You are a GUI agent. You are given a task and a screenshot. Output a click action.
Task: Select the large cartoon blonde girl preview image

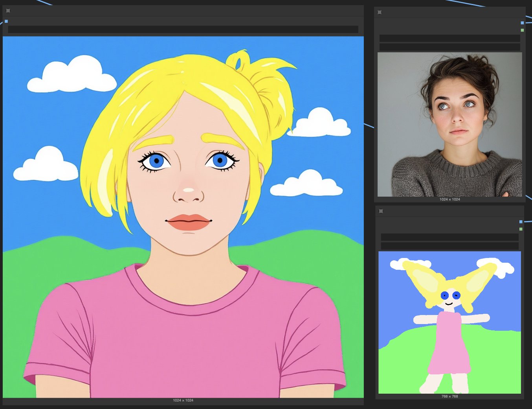[x=183, y=217]
